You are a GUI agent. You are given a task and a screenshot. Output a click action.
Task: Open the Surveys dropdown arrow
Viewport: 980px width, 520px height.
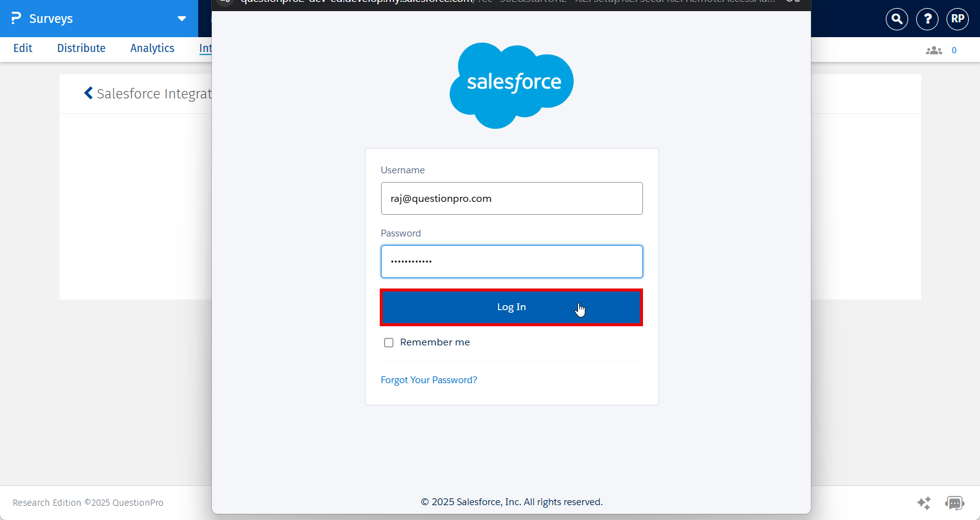click(182, 19)
